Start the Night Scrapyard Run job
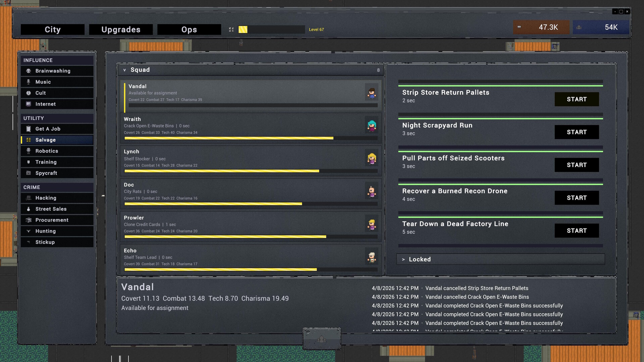 tap(576, 132)
